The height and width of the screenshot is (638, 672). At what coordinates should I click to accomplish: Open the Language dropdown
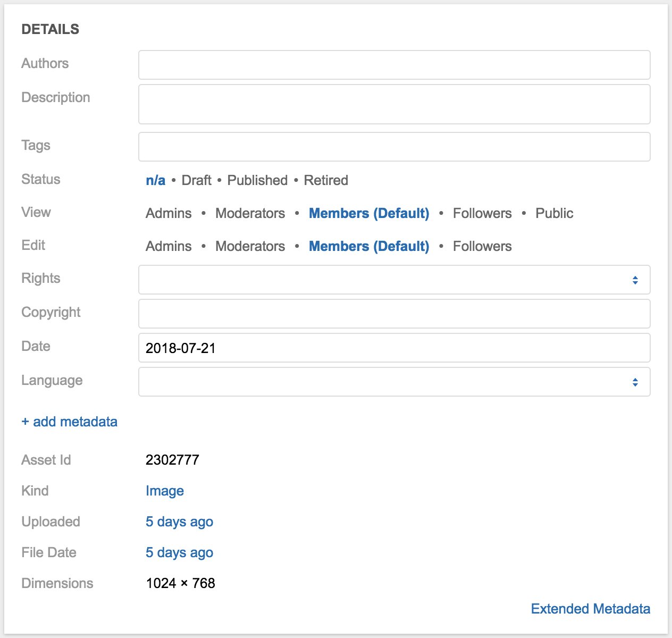click(x=394, y=382)
